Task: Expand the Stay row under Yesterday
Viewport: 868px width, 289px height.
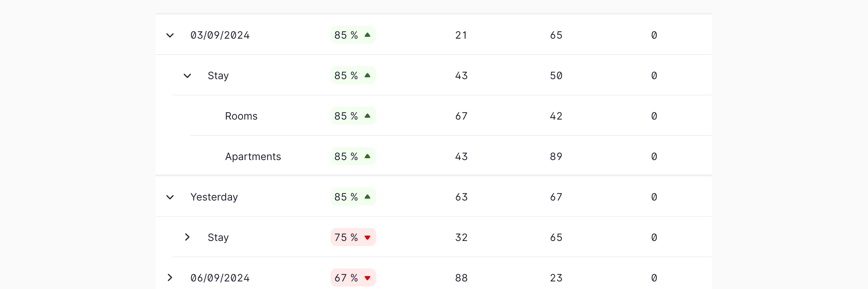Action: click(187, 237)
